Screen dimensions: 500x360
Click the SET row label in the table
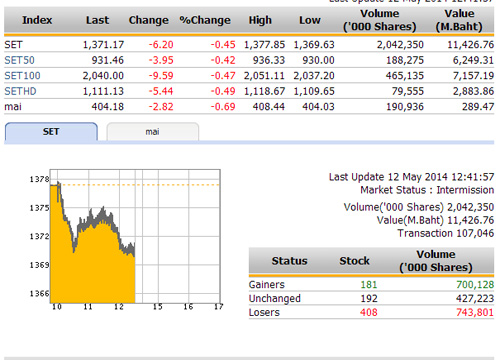13,45
